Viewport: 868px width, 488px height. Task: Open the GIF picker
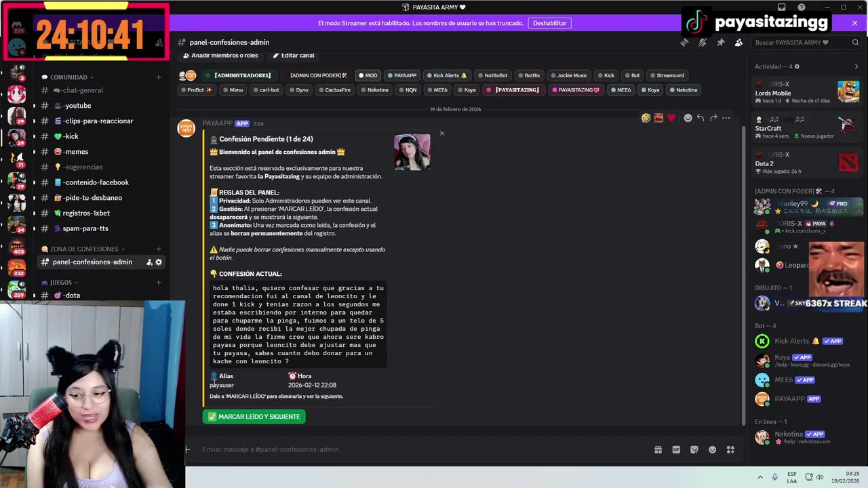pyautogui.click(x=676, y=449)
